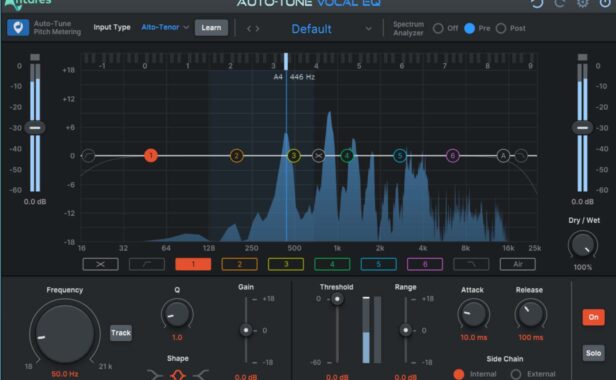Select the band 2 button below graph
The image size is (616, 380).
click(240, 264)
